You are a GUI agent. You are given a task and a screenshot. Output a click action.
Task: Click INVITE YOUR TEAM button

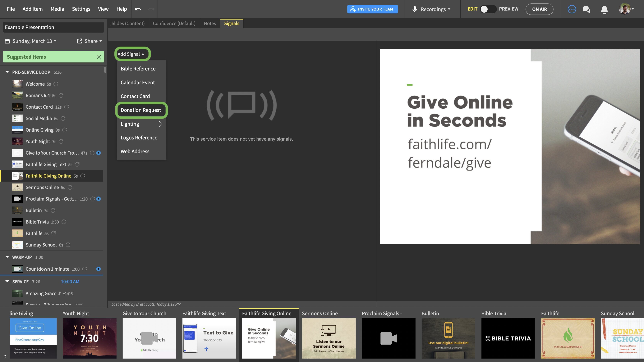coord(372,9)
